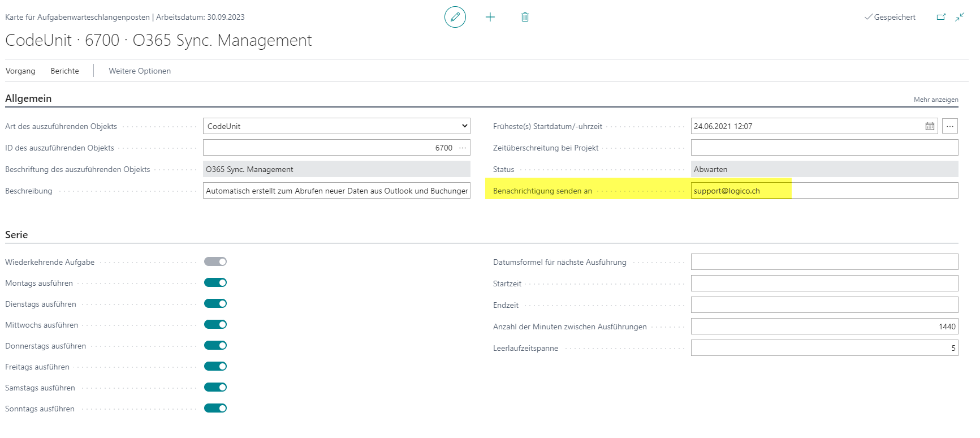980x438 pixels.
Task: Click the lookup ellipsis in ID field
Action: [x=463, y=148]
